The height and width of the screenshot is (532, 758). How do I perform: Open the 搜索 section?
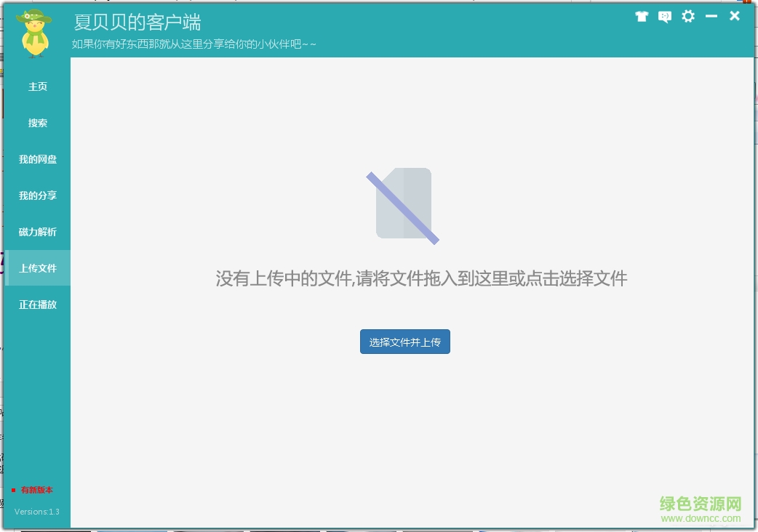coord(37,123)
